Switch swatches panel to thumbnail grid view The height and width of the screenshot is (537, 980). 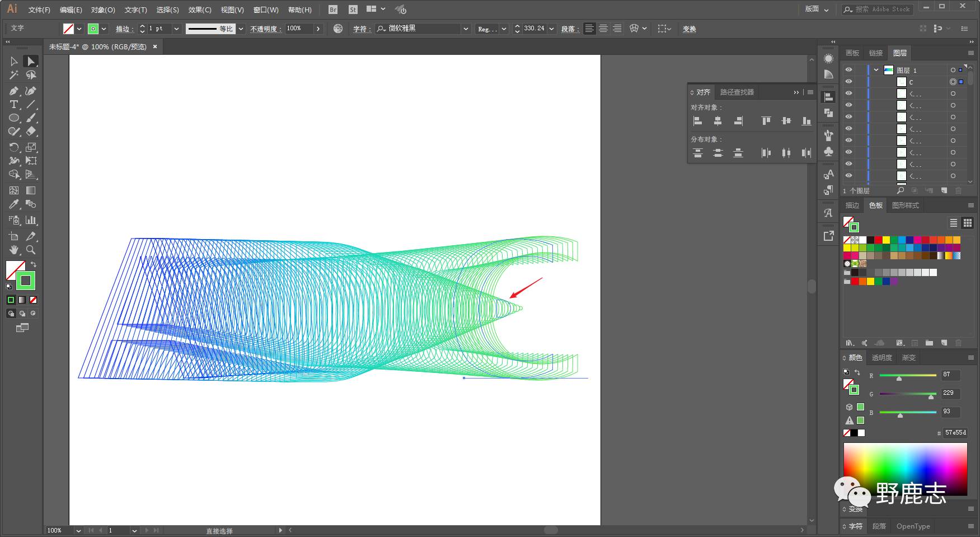click(967, 223)
